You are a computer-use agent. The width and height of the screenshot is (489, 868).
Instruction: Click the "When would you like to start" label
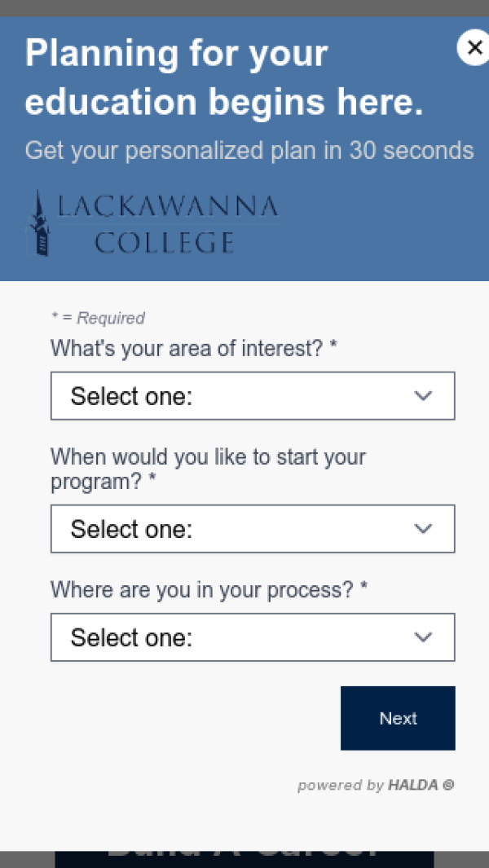208,469
